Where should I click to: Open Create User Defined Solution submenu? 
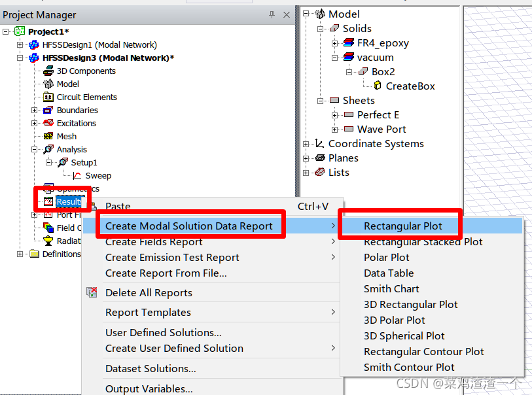pos(211,348)
